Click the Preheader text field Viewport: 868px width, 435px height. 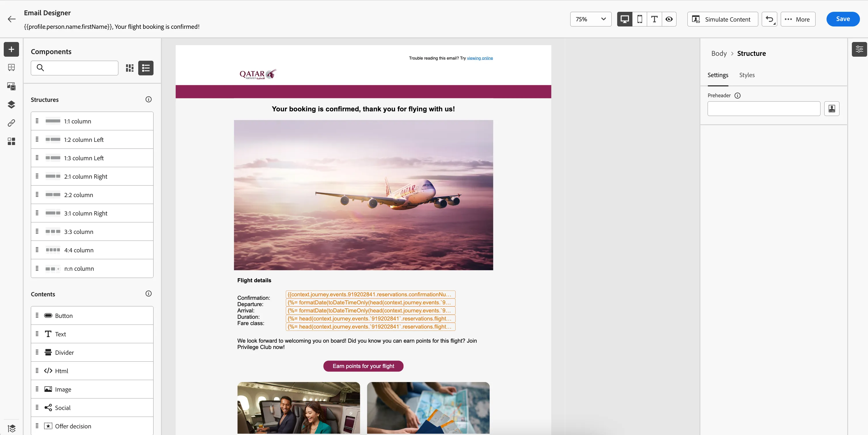(x=763, y=108)
